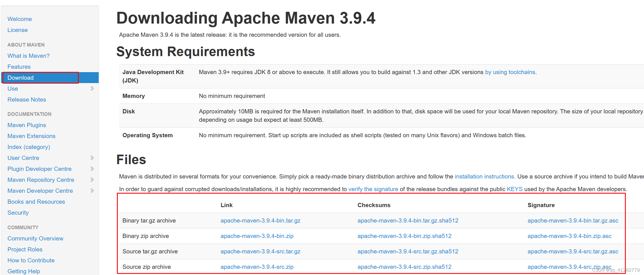
Task: Open apache-maven-3.9.4-src.tar.gz.asc signature
Action: click(573, 251)
